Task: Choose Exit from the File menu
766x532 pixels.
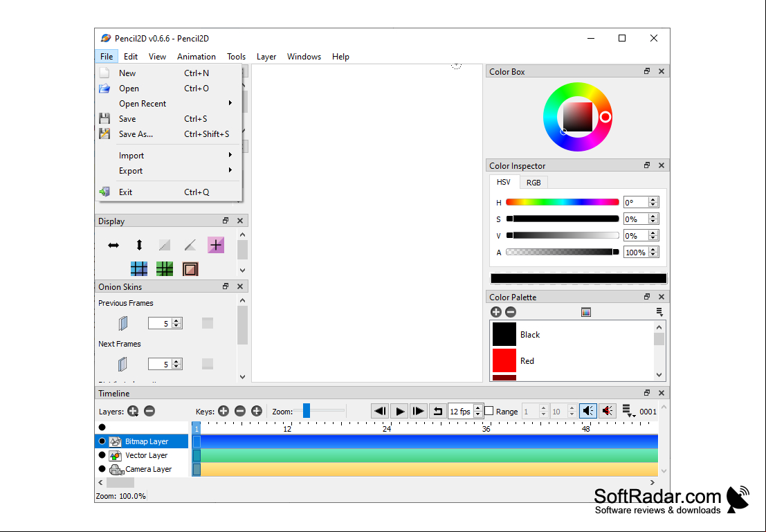Action: (x=169, y=192)
